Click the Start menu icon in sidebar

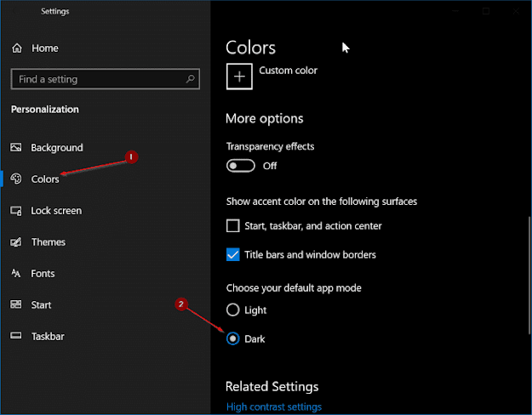[16, 304]
